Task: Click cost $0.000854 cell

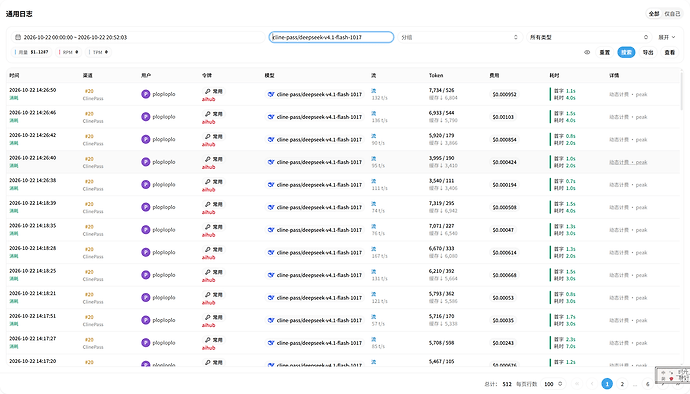Action: click(x=504, y=140)
